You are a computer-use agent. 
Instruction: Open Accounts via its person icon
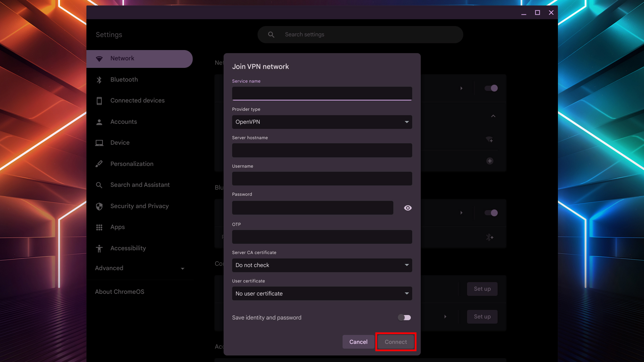pos(99,122)
